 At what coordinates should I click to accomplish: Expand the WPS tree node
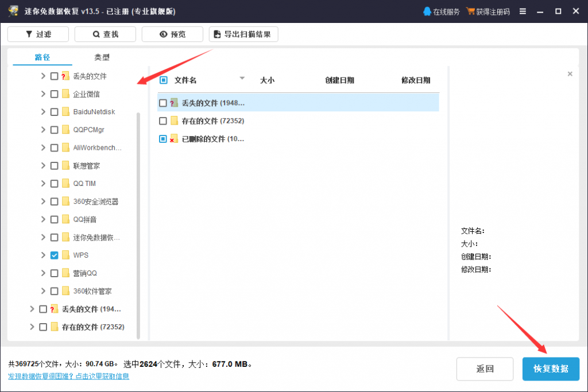43,255
